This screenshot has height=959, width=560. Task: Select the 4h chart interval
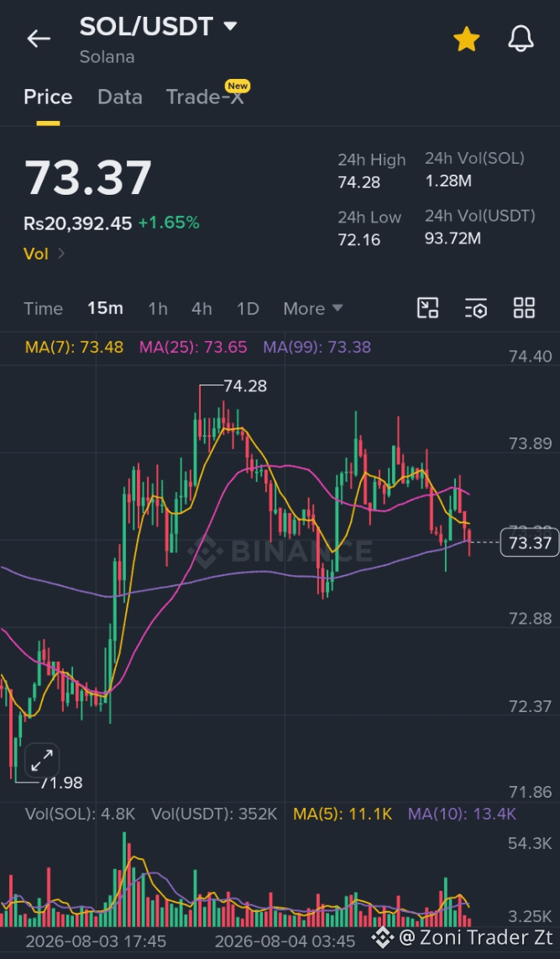[x=201, y=309]
